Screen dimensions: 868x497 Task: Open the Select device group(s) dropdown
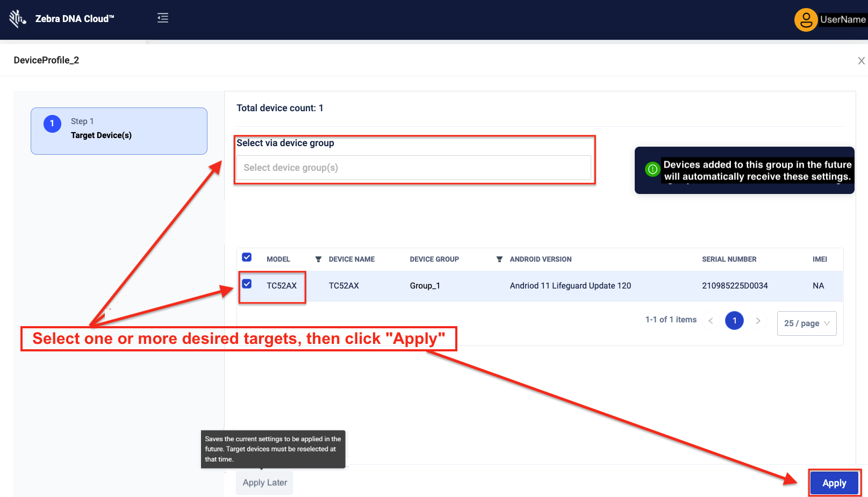click(x=413, y=168)
